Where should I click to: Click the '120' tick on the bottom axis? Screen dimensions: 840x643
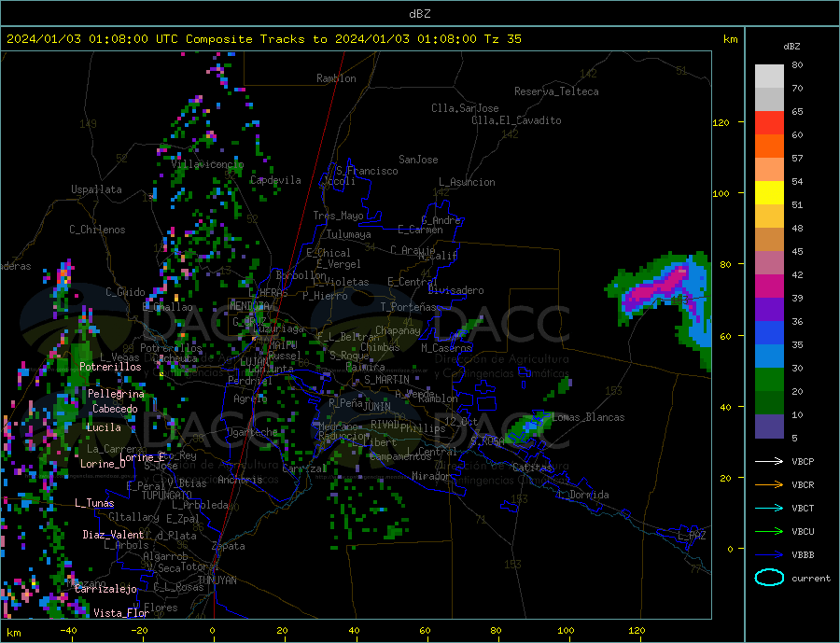637,631
